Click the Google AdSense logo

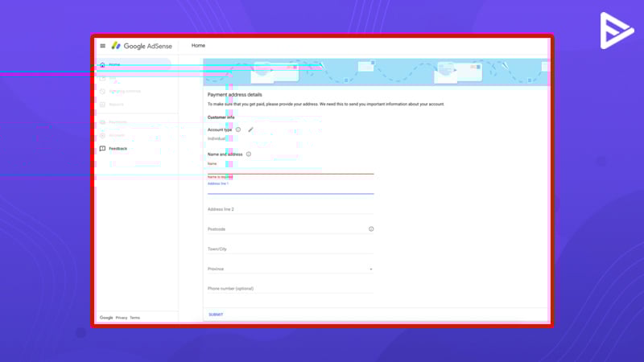[142, 46]
